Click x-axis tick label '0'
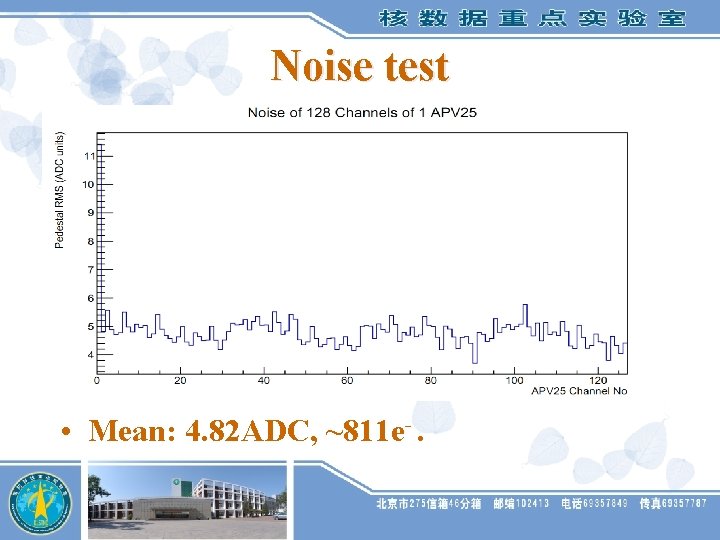This screenshot has width=720, height=540. [x=97, y=381]
